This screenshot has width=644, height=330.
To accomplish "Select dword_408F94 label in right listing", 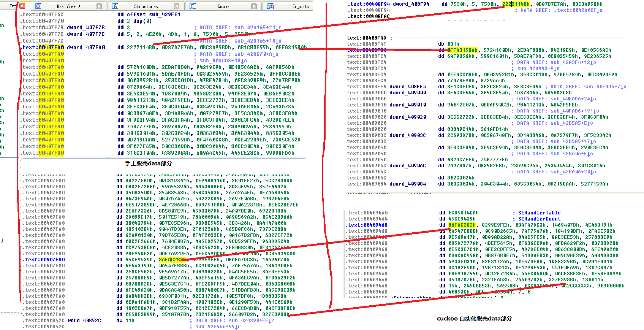I will 411,4.
